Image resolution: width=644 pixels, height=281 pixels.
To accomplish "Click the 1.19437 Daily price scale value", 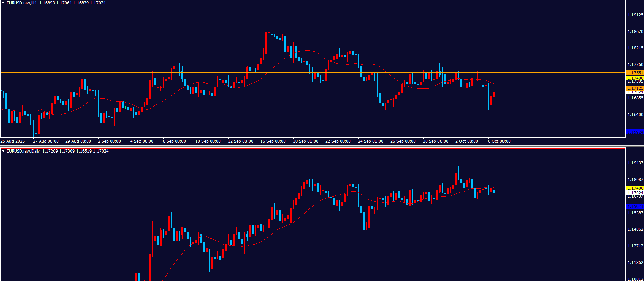I will tap(635, 163).
